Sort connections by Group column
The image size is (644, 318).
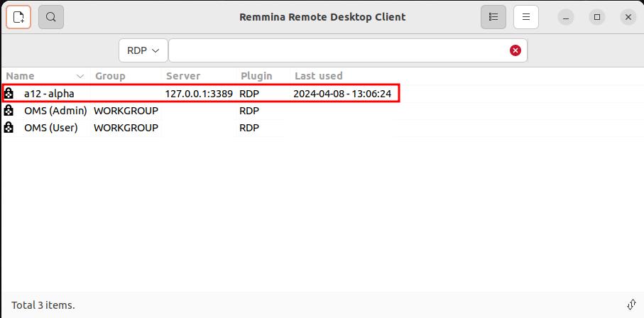(110, 76)
